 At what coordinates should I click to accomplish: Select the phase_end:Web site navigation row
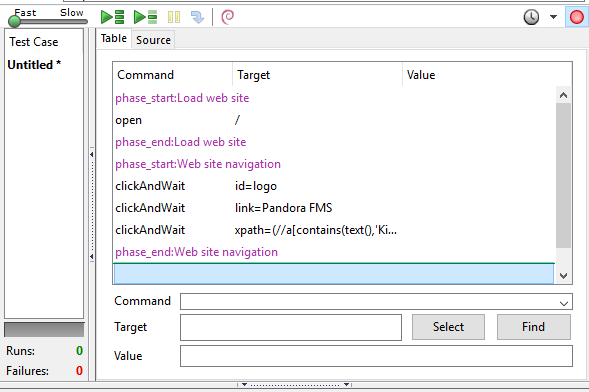[334, 252]
